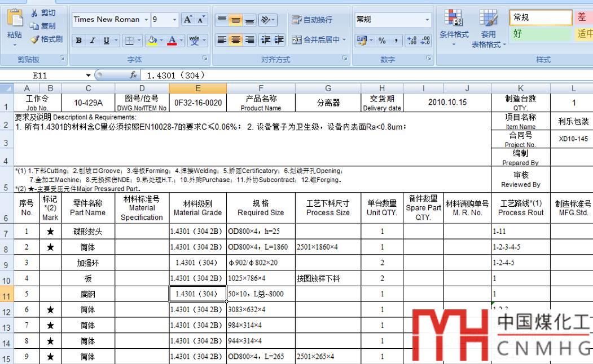Select column G header
The image size is (593, 364).
[328, 88]
